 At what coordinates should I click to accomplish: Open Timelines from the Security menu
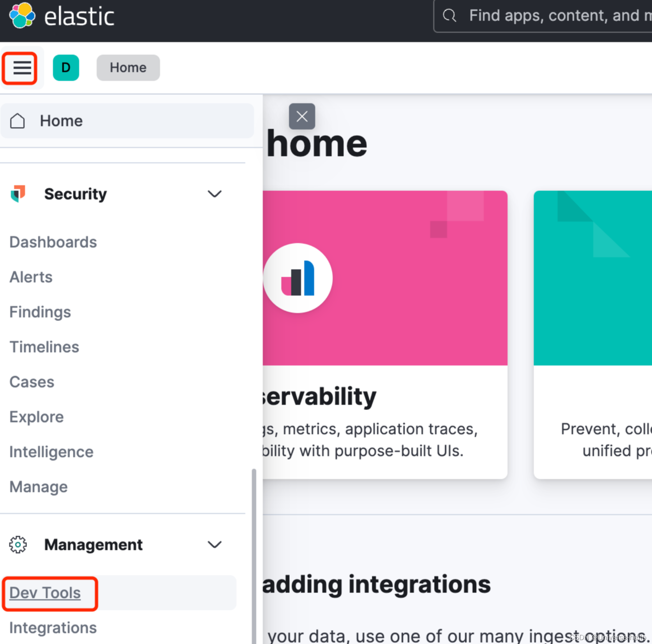point(44,347)
